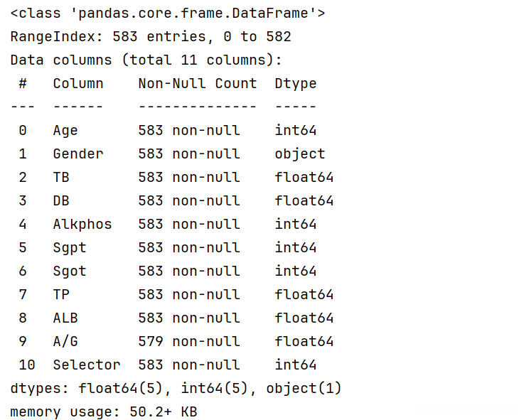Viewport: 519px width, 420px height.
Task: Select the 'Age' column name
Action: [65, 131]
